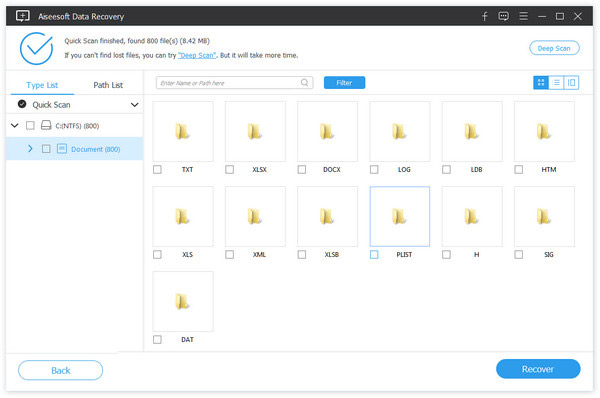Switch to detail/content preview view
Screen dimensions: 600x398
coord(571,83)
